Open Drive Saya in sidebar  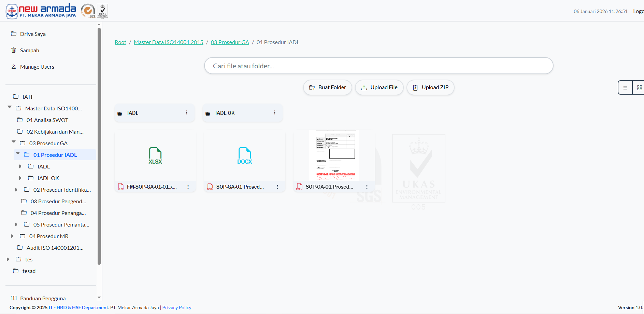click(x=33, y=34)
